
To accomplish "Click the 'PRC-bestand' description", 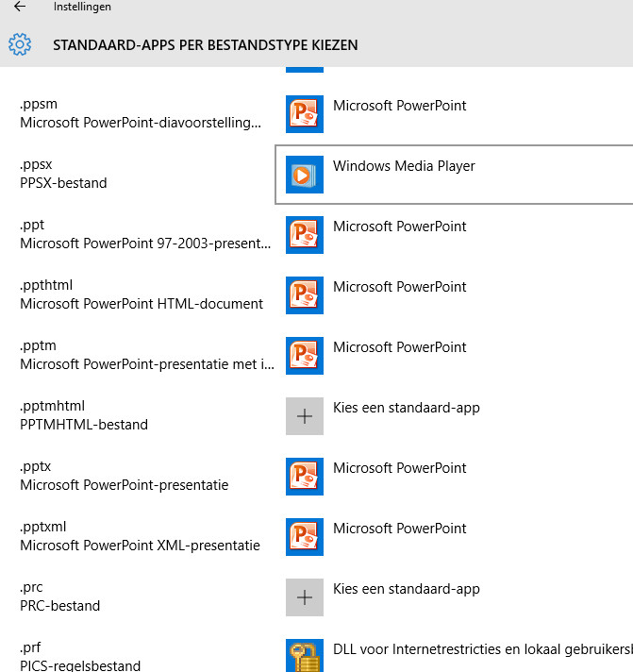I will pyautogui.click(x=60, y=606).
